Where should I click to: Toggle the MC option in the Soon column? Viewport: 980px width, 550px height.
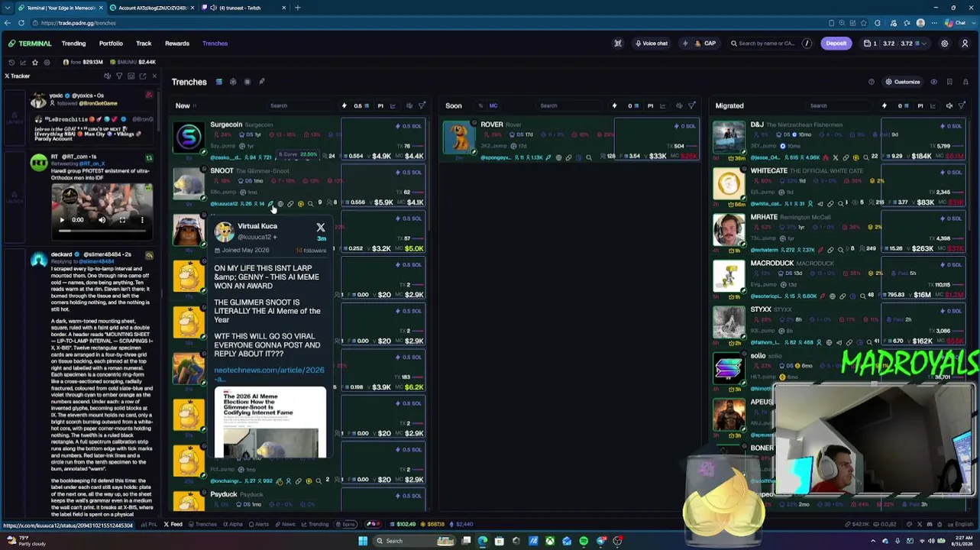[493, 105]
